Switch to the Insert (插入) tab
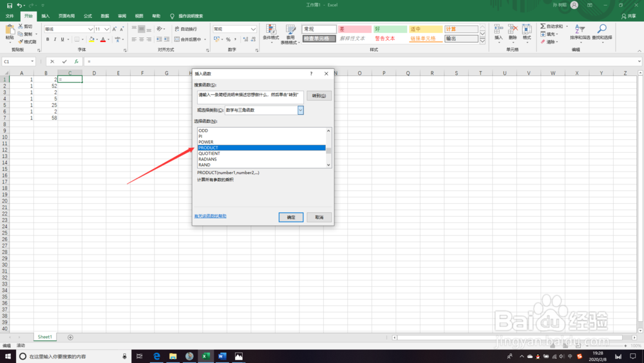Screen dimensions: 644x363 (45, 16)
